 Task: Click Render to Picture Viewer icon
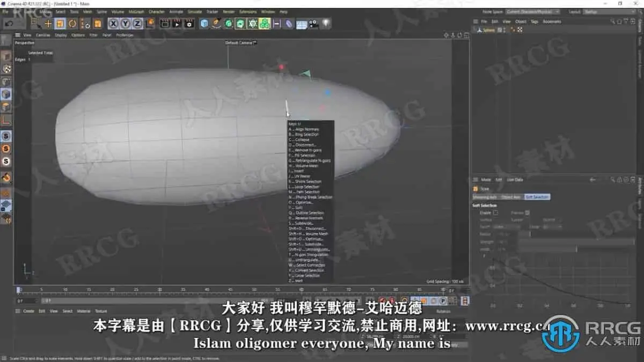(177, 24)
